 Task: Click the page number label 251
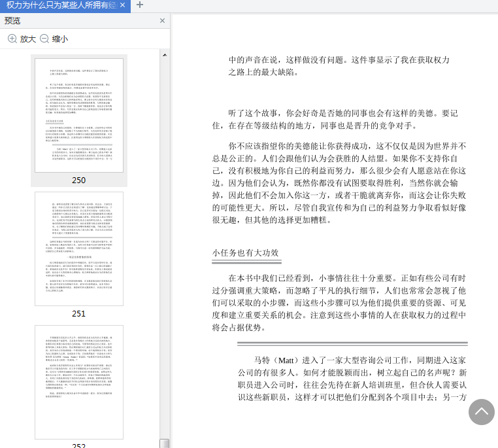coord(79,314)
